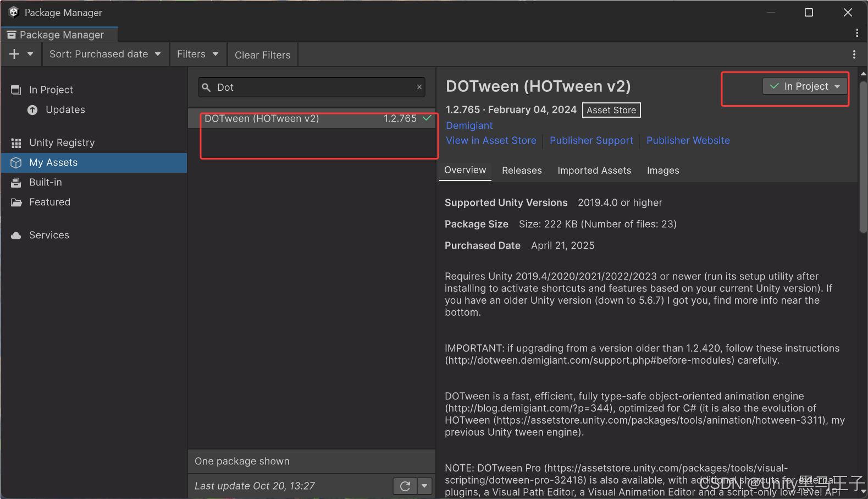Click scrollbar up arrow in details
Screen dimensions: 868x499
click(x=863, y=73)
